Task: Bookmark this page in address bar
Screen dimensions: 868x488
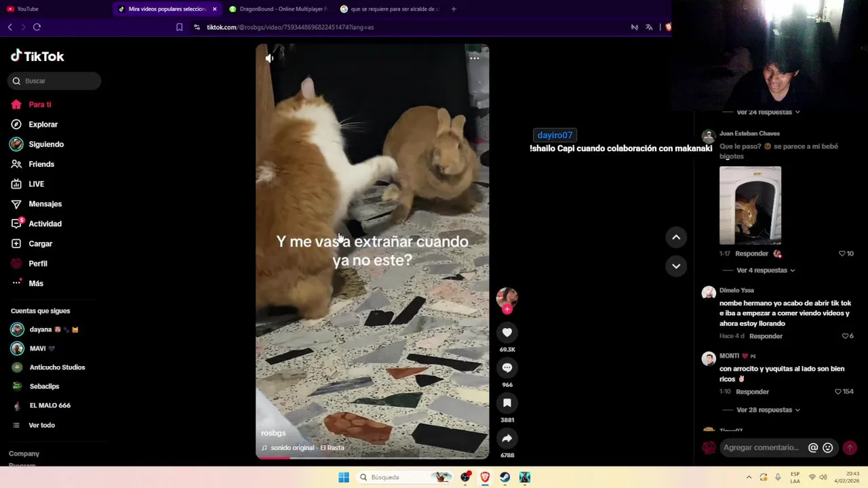Action: (179, 27)
